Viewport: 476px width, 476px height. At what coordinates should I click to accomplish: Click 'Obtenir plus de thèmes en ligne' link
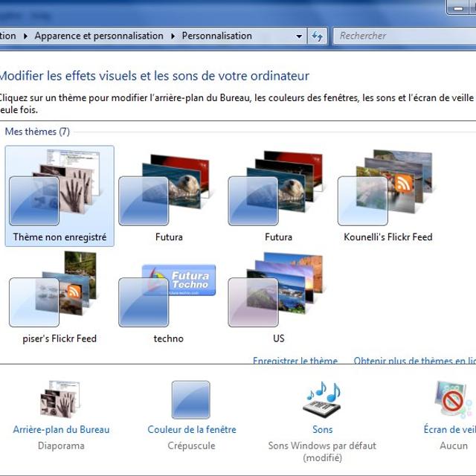(415, 360)
